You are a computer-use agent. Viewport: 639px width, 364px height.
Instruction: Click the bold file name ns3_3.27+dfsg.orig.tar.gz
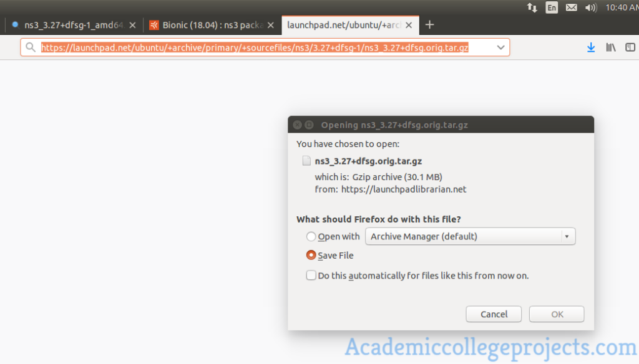[x=368, y=161]
